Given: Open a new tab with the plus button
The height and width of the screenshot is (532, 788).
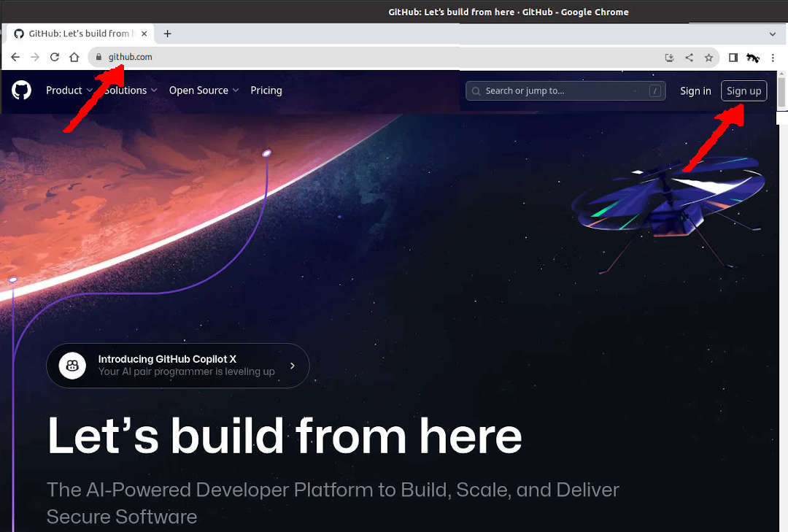Looking at the screenshot, I should (x=167, y=34).
